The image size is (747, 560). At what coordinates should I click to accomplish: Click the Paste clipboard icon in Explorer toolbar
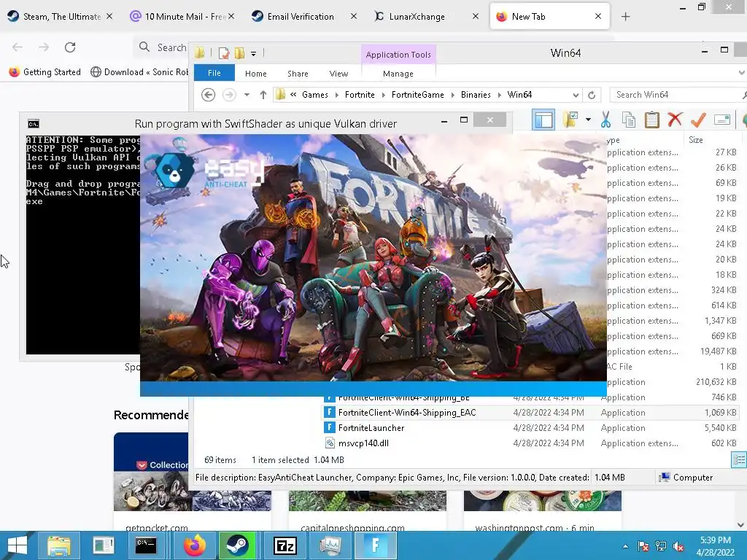pyautogui.click(x=651, y=120)
